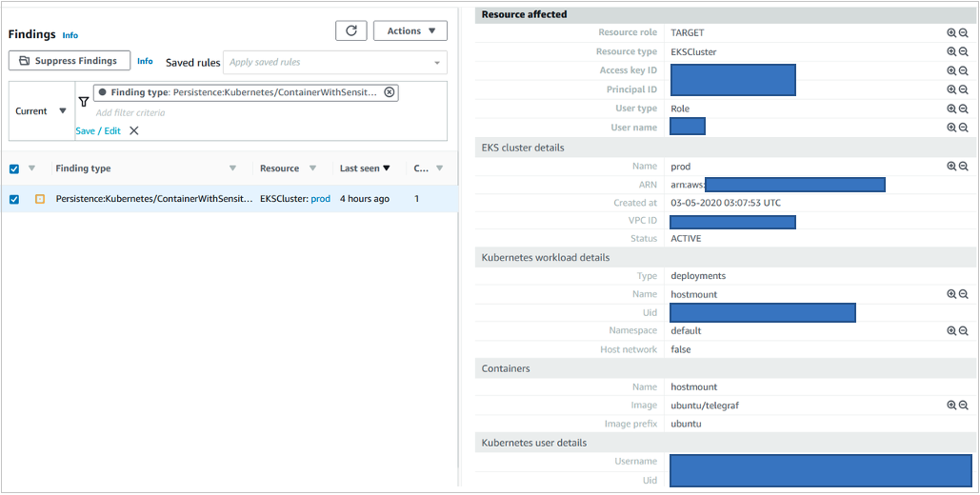980x495 pixels.
Task: Open the Actions dropdown menu
Action: (x=410, y=31)
